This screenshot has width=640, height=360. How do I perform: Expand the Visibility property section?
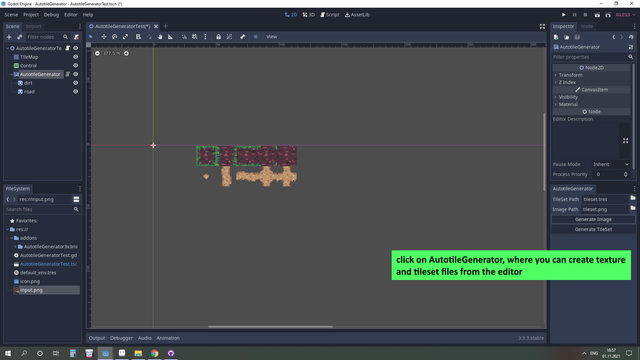pyautogui.click(x=591, y=97)
